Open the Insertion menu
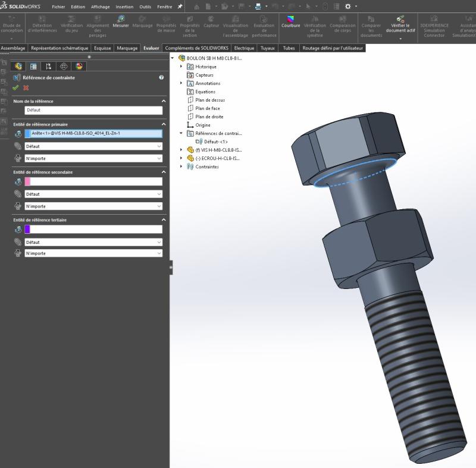The image size is (476, 468). (x=124, y=7)
